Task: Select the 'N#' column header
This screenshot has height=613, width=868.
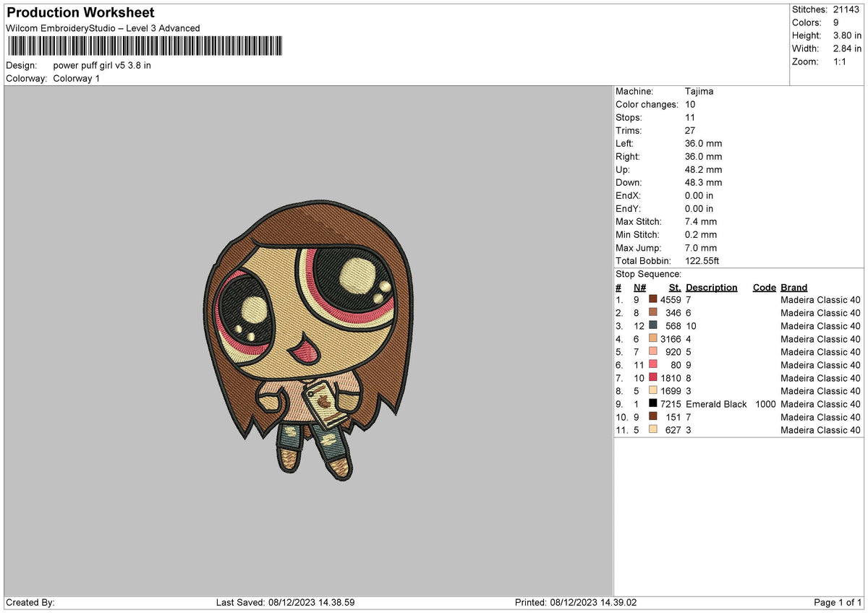Action: (639, 287)
